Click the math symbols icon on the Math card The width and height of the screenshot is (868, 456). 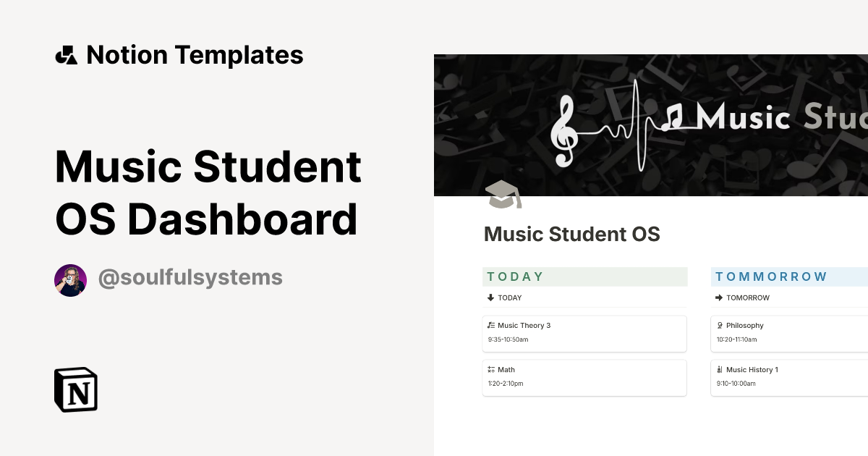pyautogui.click(x=491, y=369)
